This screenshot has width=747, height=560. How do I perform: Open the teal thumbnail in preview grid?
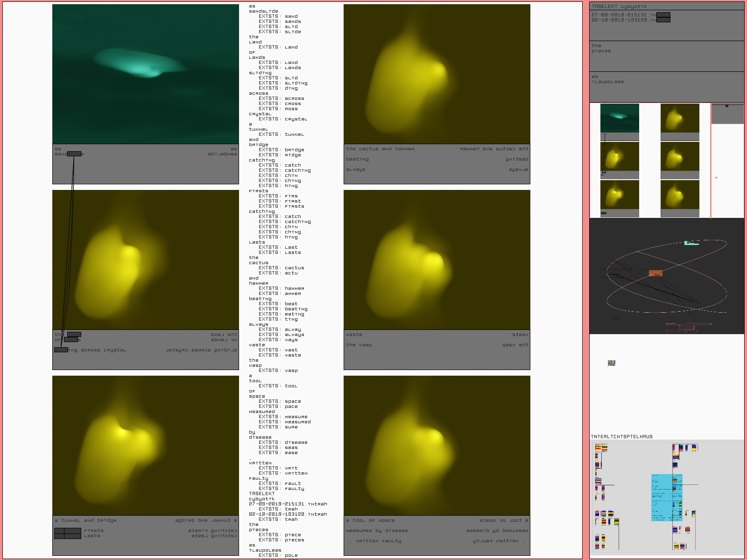[620, 118]
